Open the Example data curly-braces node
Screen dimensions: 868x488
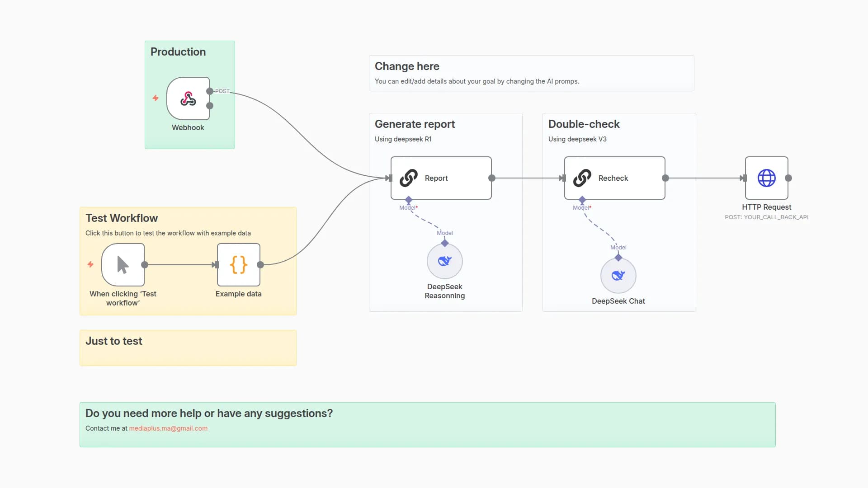point(238,265)
